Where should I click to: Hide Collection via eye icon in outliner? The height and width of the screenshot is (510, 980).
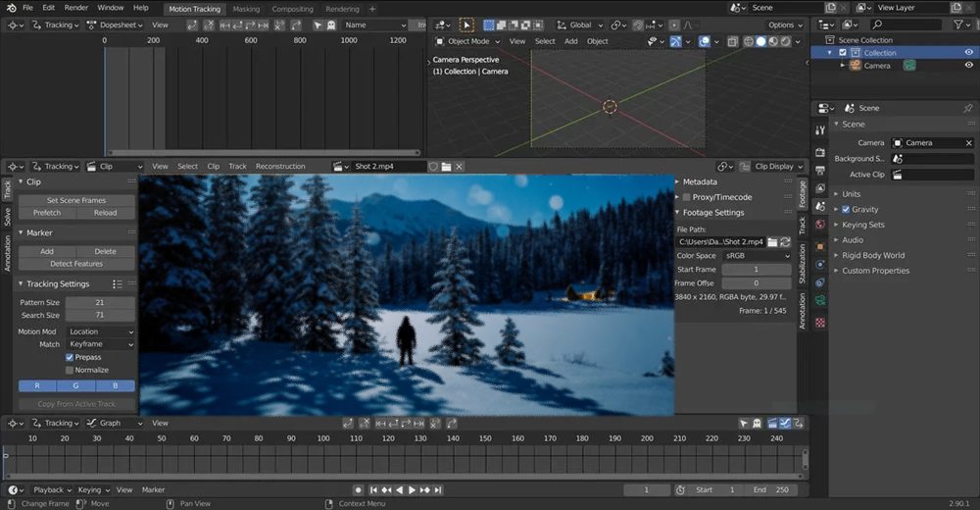click(x=969, y=53)
